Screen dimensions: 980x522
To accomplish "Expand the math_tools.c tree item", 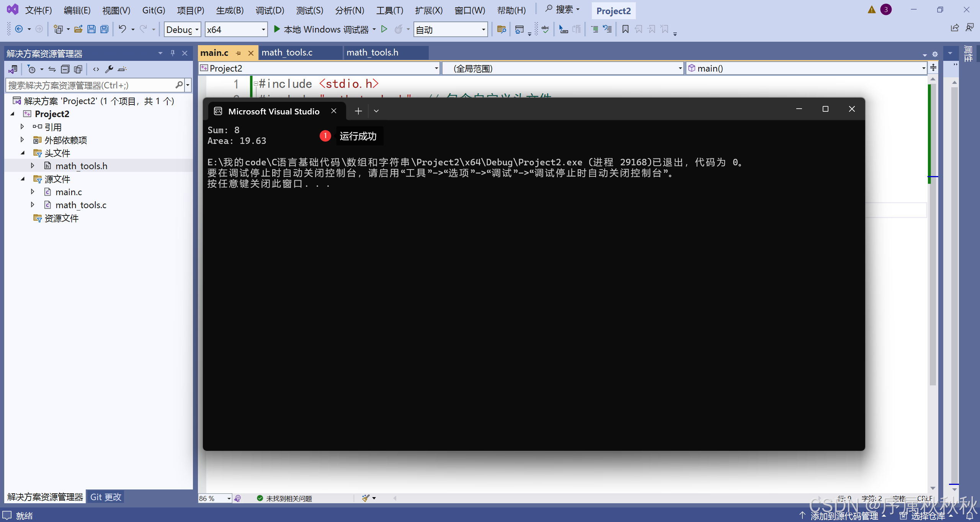I will coord(33,205).
